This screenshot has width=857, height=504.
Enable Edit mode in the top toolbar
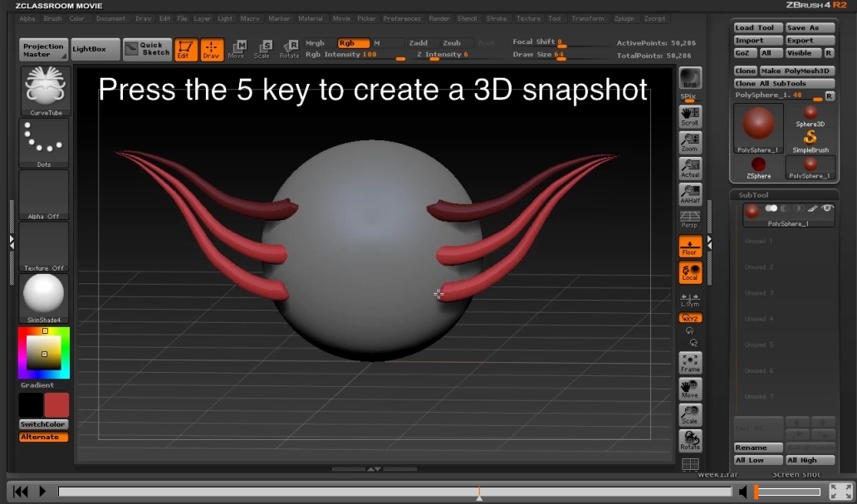pyautogui.click(x=185, y=48)
